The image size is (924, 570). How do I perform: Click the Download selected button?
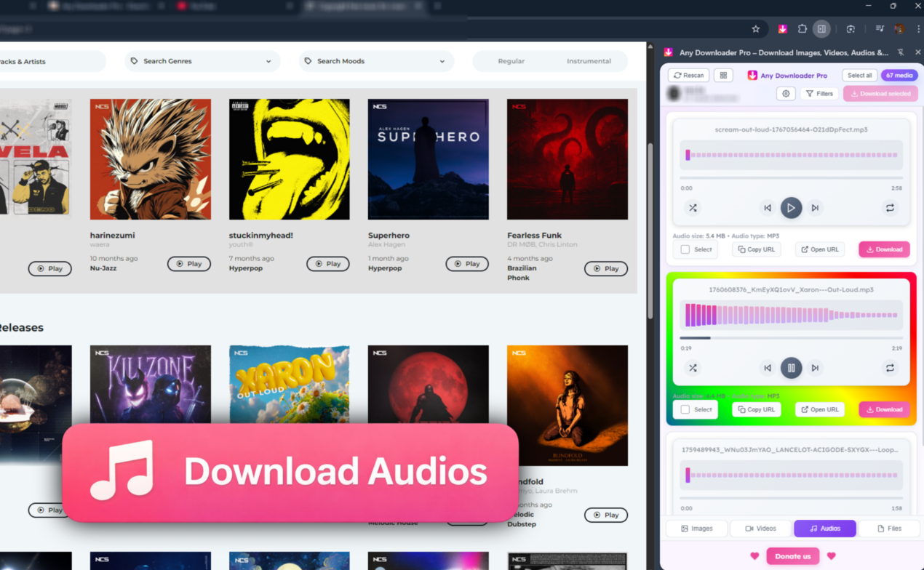[x=880, y=94]
